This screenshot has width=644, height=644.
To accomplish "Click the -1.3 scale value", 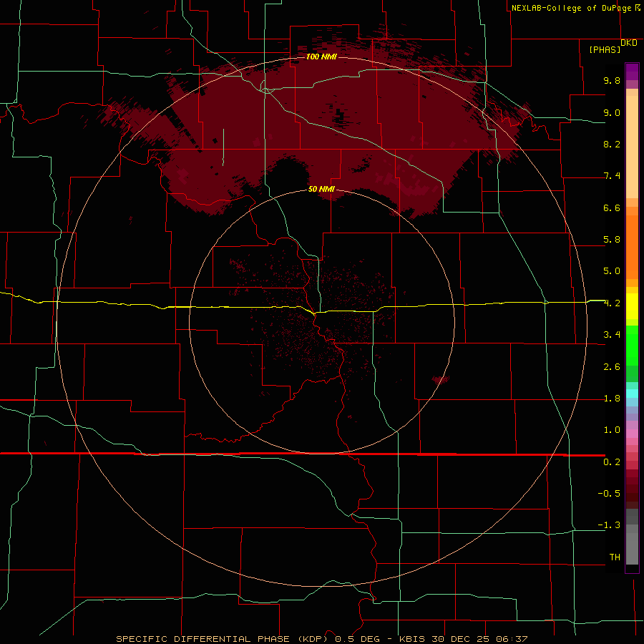I will click(609, 525).
